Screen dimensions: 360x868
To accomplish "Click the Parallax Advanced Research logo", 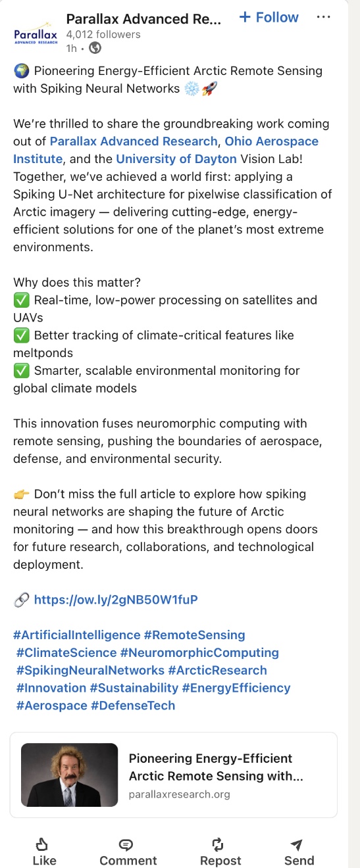I will (x=36, y=33).
